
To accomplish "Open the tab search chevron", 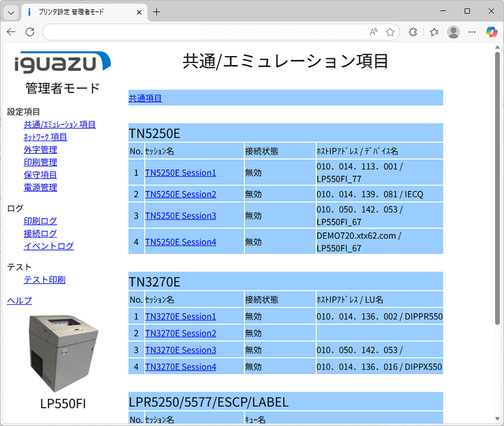I will point(10,11).
